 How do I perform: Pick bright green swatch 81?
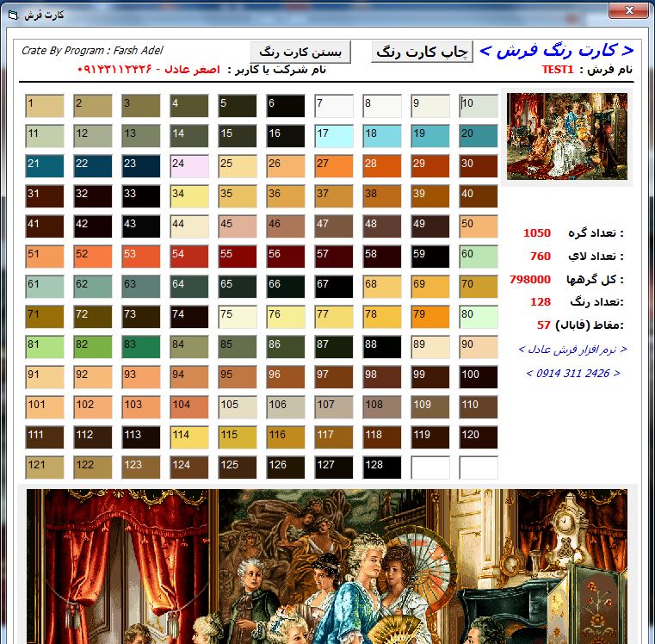click(45, 347)
